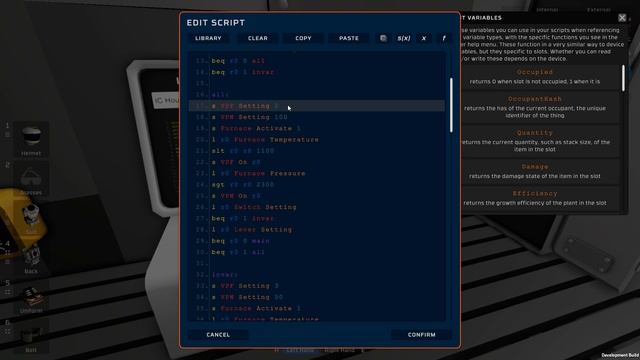The image size is (640, 360).
Task: Click the Uniform inventory slot
Action: point(31,297)
